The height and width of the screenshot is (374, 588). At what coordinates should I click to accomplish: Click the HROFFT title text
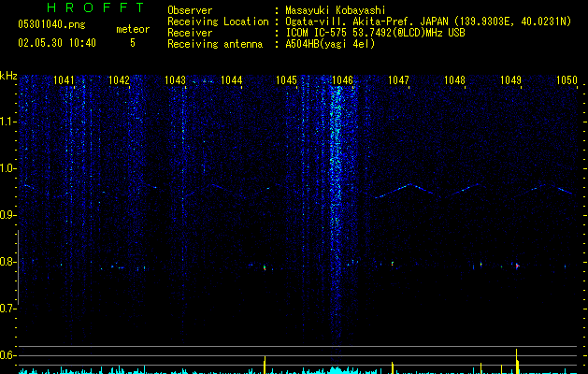pos(96,7)
